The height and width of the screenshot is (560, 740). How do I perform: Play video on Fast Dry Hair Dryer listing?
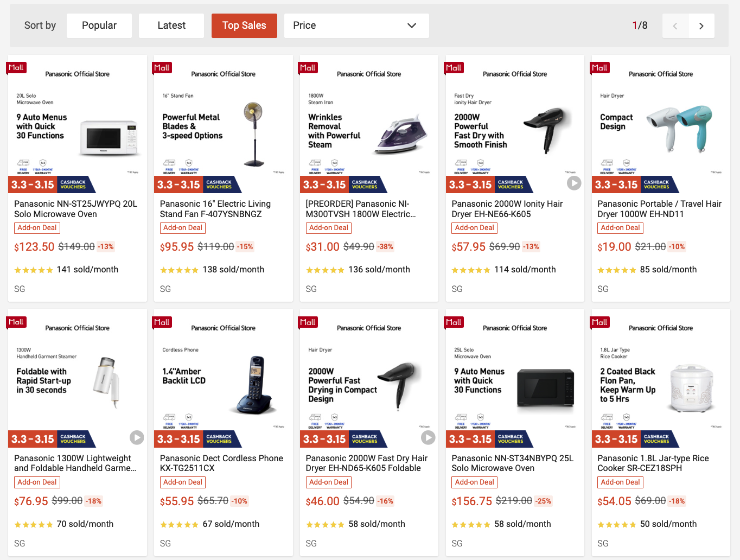(x=428, y=437)
